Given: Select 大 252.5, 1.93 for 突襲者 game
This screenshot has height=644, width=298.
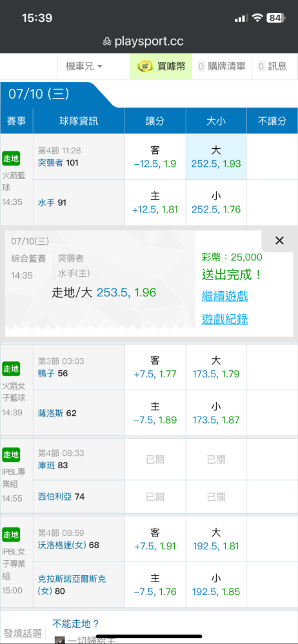Looking at the screenshot, I should [x=216, y=156].
